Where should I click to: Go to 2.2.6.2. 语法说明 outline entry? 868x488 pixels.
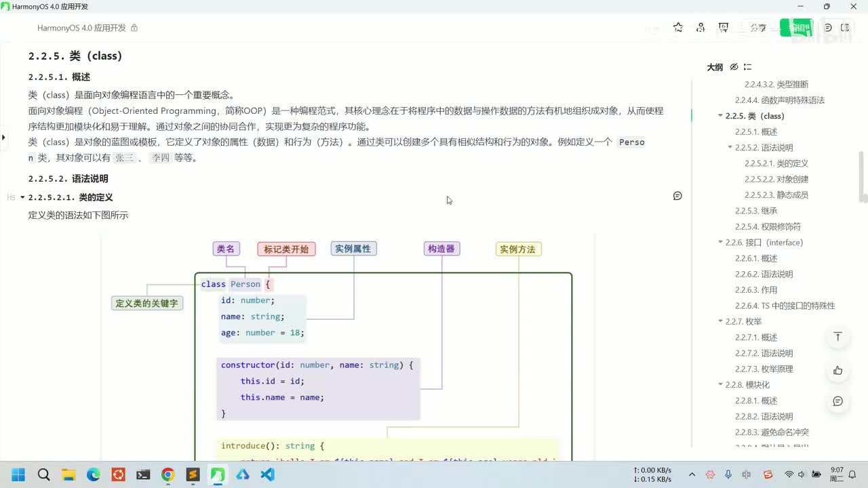[x=764, y=274]
